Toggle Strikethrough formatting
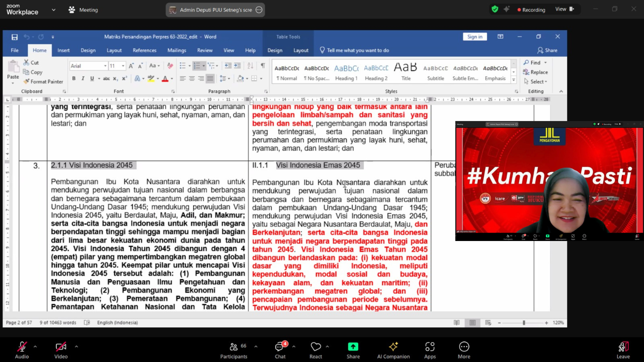Viewport: 644px width, 362px height. pyautogui.click(x=106, y=78)
